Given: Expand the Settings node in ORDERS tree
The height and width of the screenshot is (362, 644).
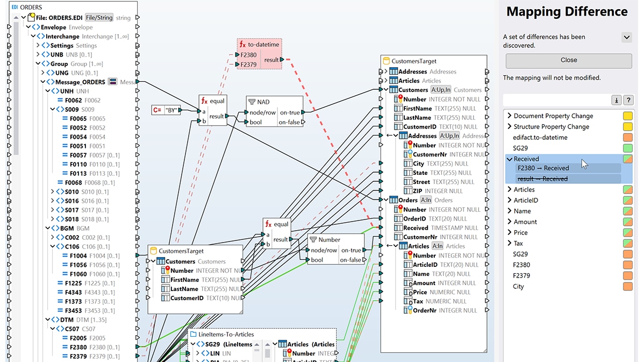Looking at the screenshot, I should coord(38,45).
